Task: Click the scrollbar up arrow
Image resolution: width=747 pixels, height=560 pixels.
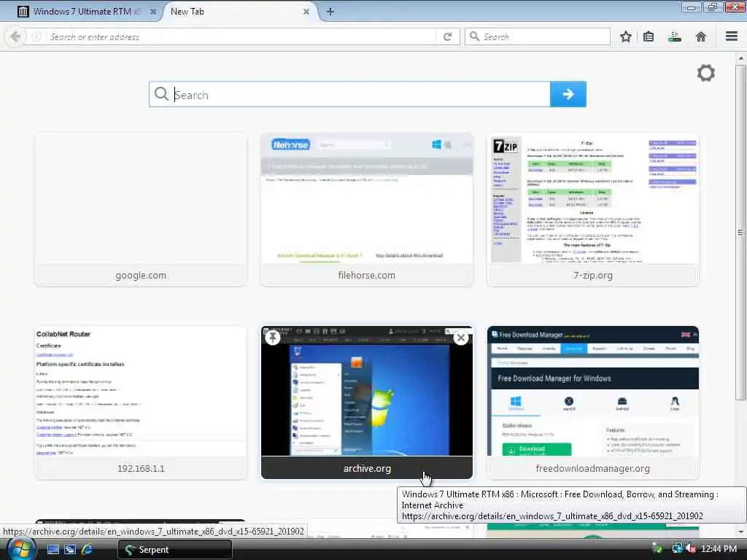Action: click(x=740, y=58)
